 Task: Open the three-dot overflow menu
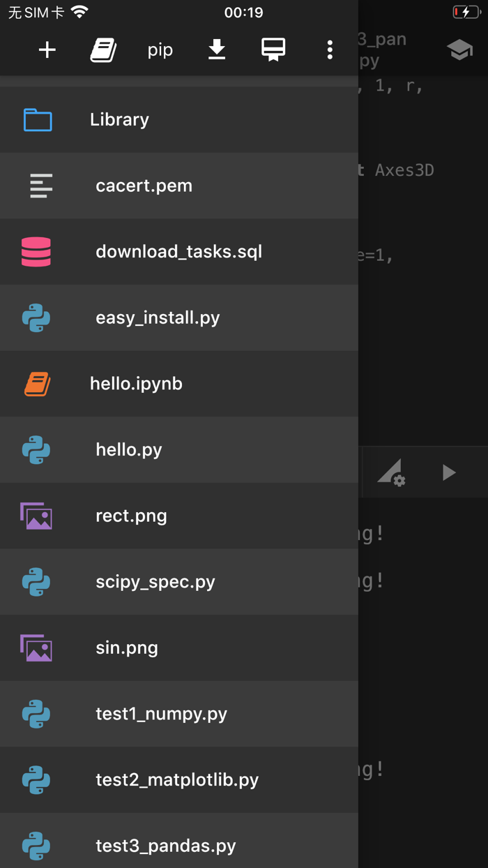click(x=329, y=50)
